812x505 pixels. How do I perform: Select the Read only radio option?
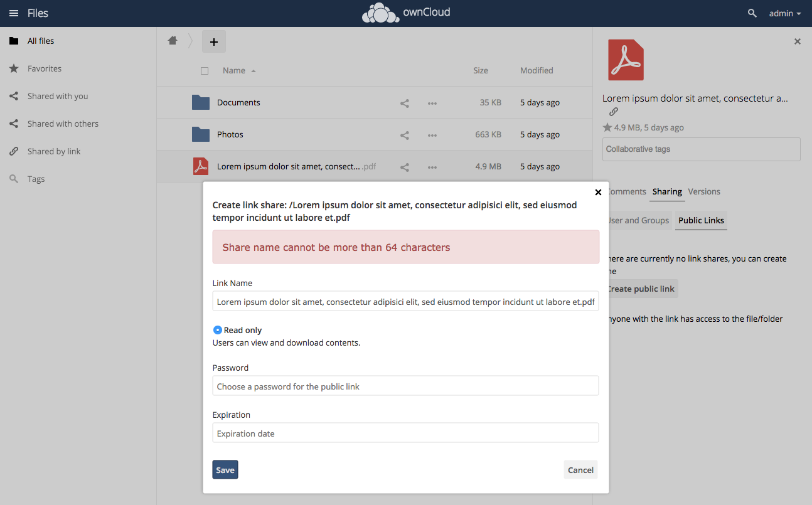tap(218, 330)
